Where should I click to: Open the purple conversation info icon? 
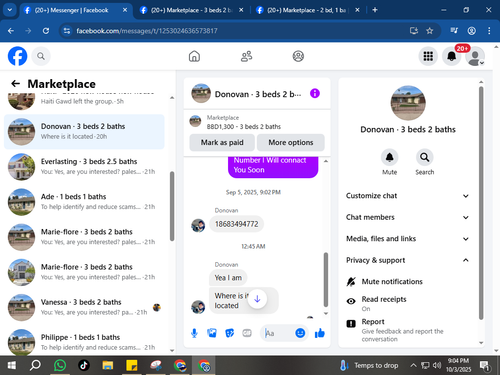[315, 93]
